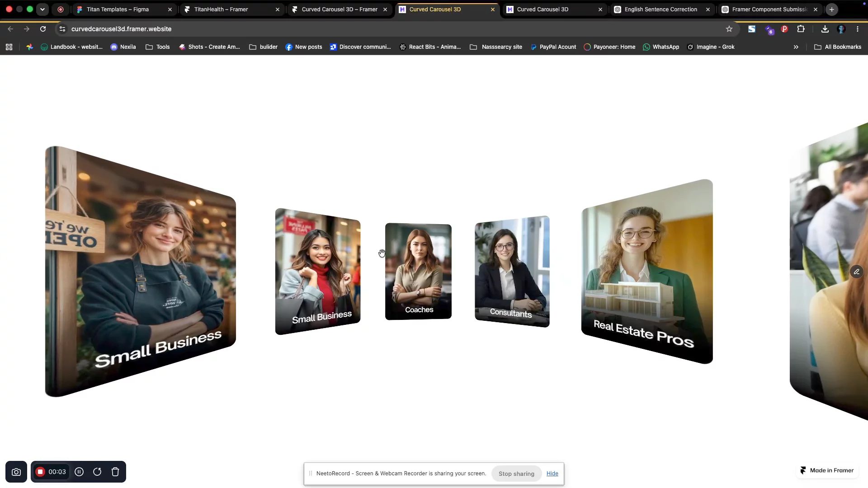Image resolution: width=868 pixels, height=488 pixels.
Task: Switch to Titan Templates – Figma tab
Action: [124, 9]
